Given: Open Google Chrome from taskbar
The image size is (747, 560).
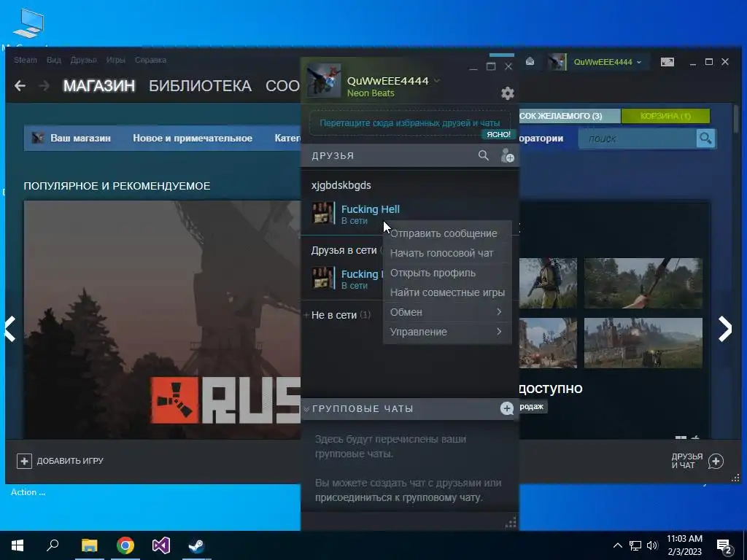Looking at the screenshot, I should [125, 545].
